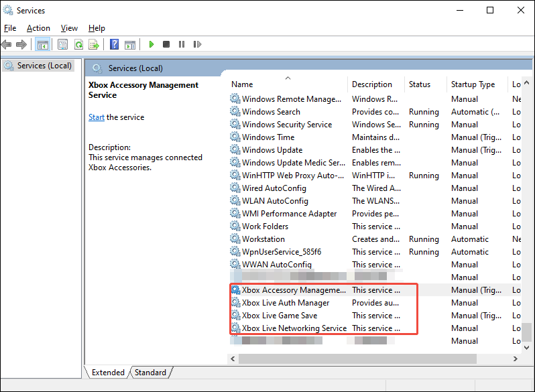
Task: Click 'Enables the ...' description of Windows Update
Action: 376,150
